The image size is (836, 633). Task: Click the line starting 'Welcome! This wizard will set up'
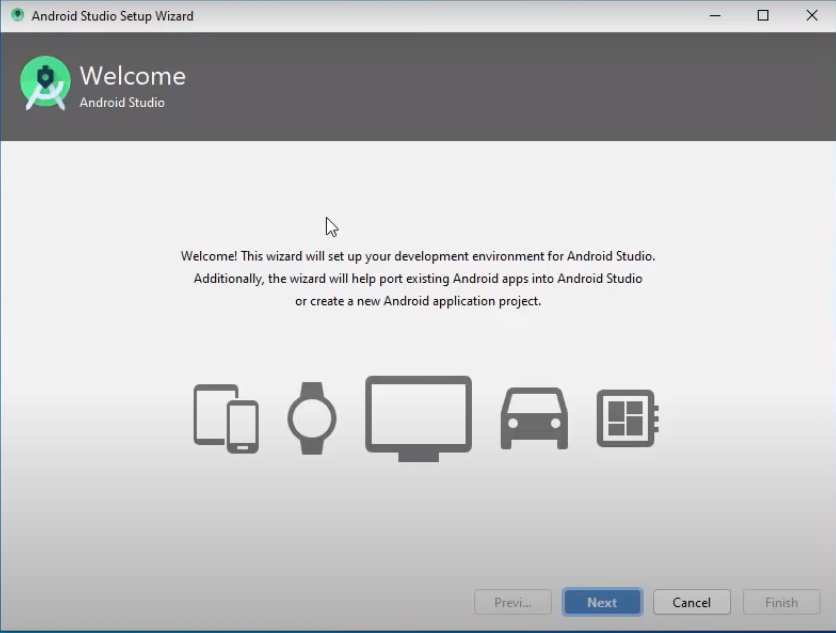418,256
